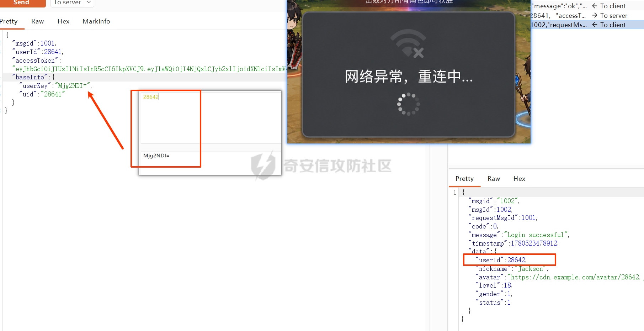Viewport: 644px width, 331px height.
Task: Select the Pretty tab in request editor
Action: pos(9,21)
